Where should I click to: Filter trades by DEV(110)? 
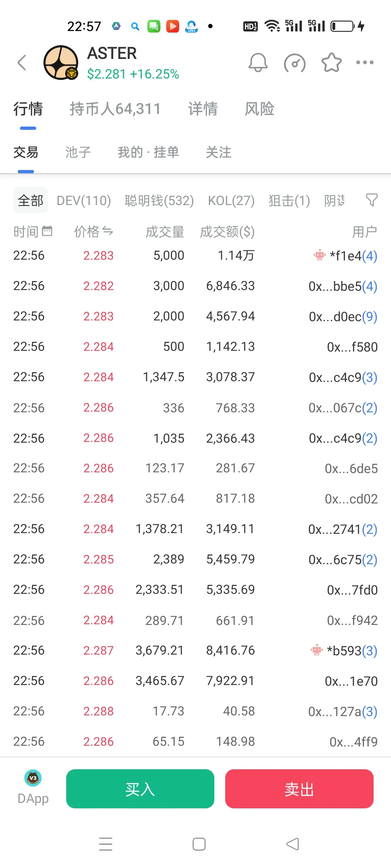pos(84,200)
